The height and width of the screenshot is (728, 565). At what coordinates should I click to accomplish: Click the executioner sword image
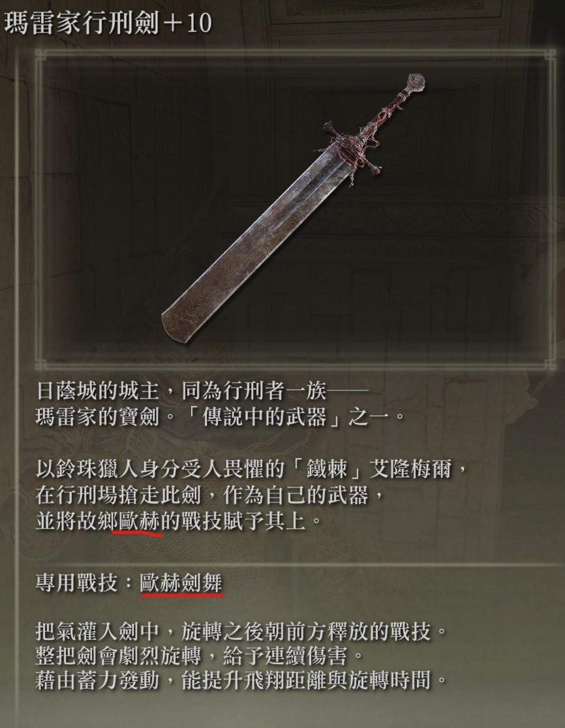(294, 208)
